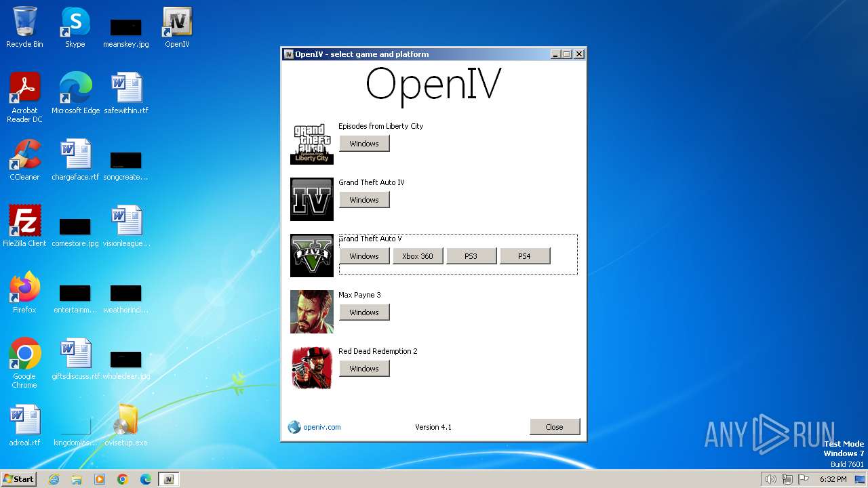Open Windows Explorer from the taskbar

[x=77, y=479]
